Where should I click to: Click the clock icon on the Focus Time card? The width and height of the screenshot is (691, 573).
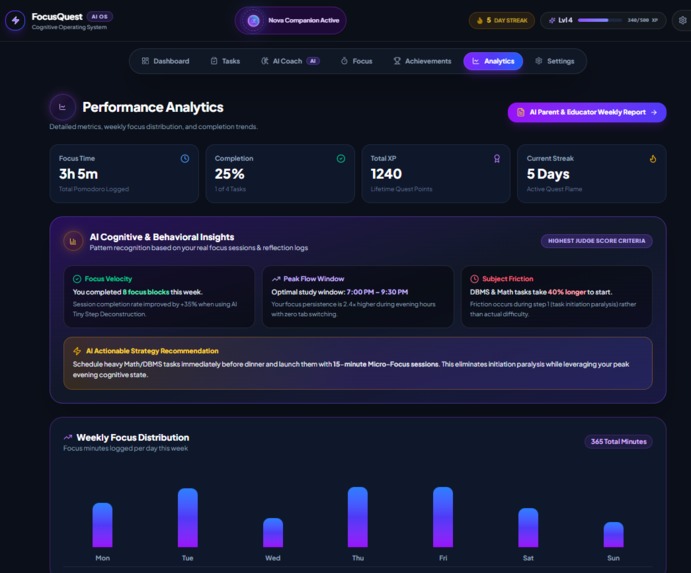[185, 159]
